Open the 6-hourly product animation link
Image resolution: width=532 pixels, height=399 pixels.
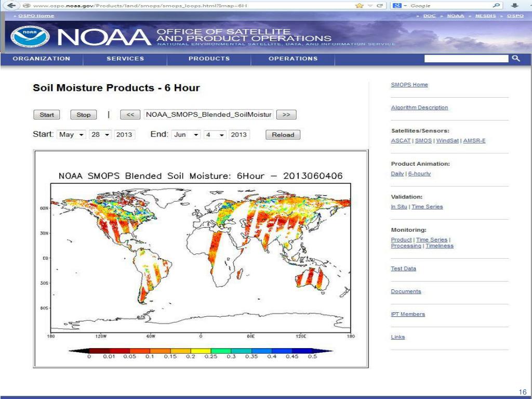pos(419,174)
